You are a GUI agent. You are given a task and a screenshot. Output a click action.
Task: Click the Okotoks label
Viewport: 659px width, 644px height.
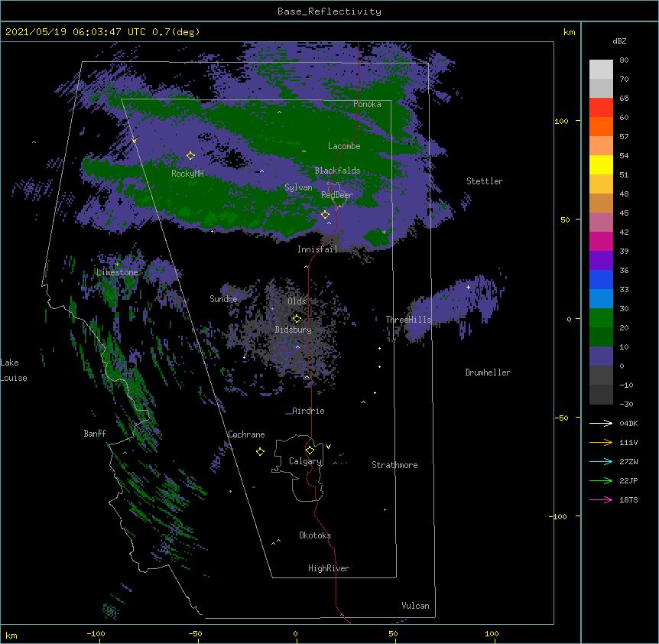click(x=315, y=535)
